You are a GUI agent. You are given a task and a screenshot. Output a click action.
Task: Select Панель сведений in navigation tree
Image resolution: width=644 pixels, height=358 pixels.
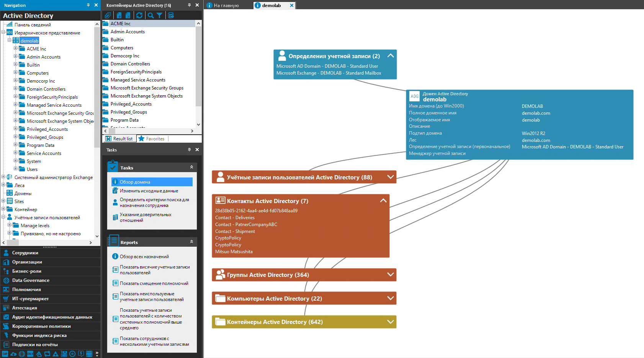click(33, 25)
